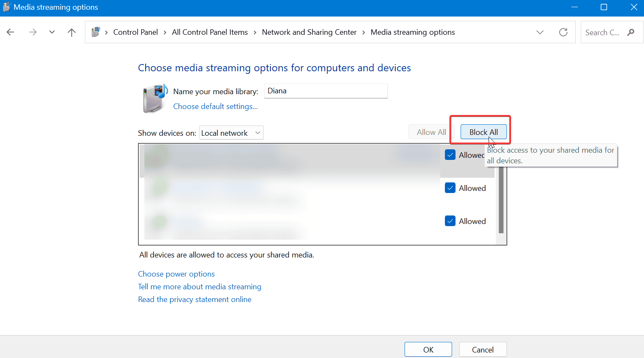The width and height of the screenshot is (644, 358).
Task: Click the Control Panel icon in address bar
Action: [96, 32]
